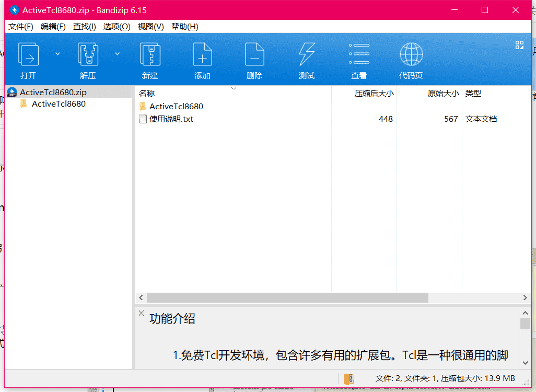Sort by the 原始大小 column header
Image resolution: width=536 pixels, height=392 pixels.
point(429,94)
